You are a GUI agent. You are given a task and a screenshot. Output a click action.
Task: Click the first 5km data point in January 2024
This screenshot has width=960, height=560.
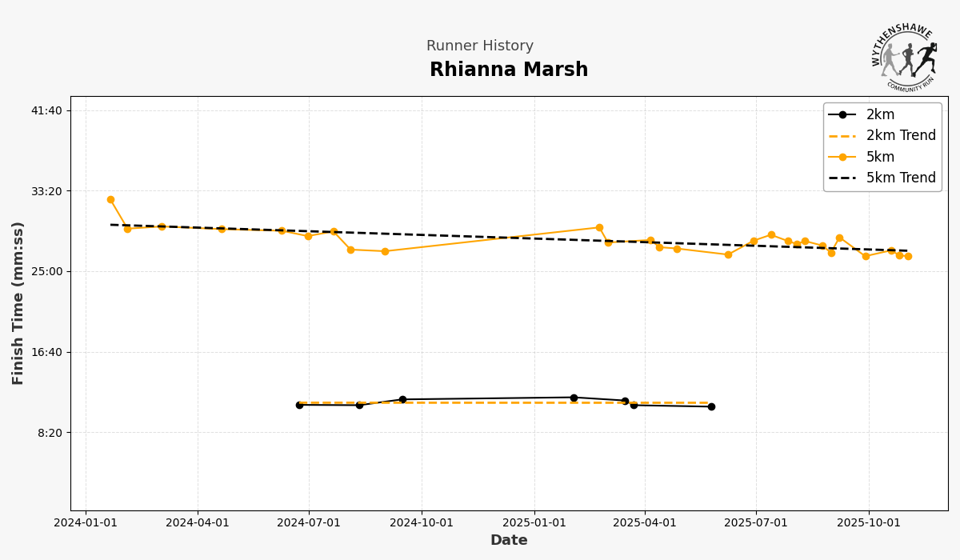(x=110, y=200)
